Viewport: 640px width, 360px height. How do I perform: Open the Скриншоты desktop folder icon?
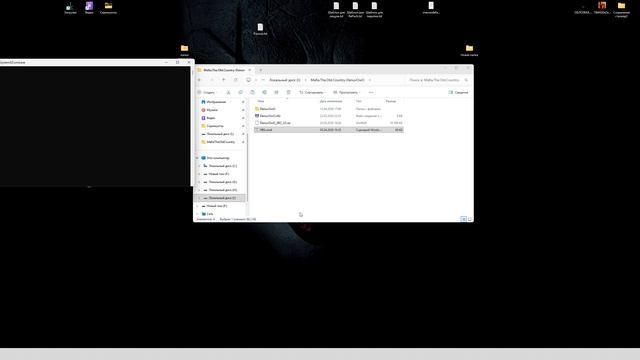108,8
